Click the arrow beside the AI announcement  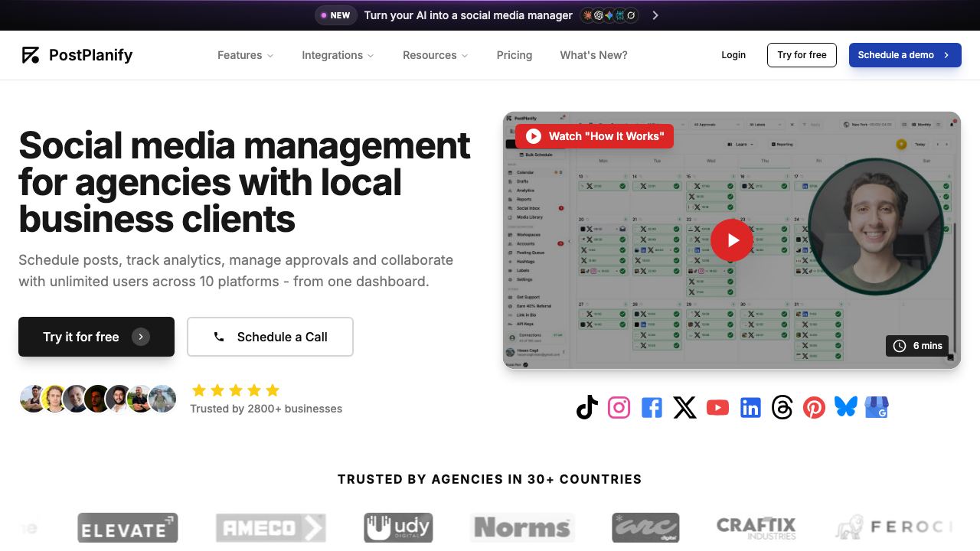point(655,15)
